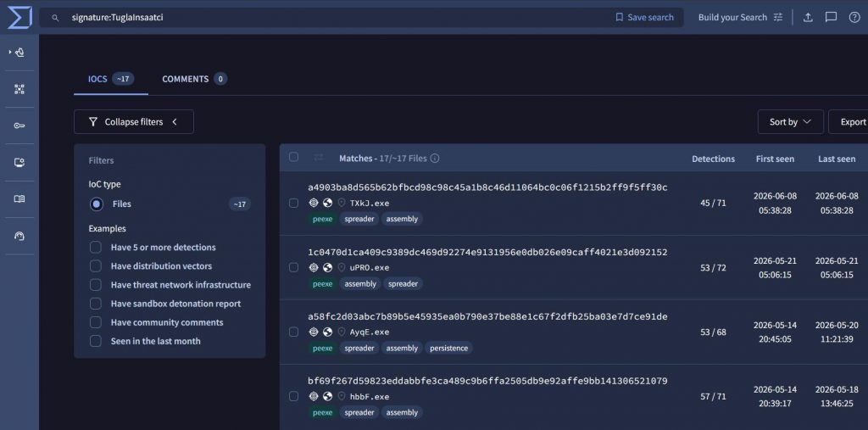The image size is (868, 430).
Task: Open the chat notifications icon
Action: (831, 17)
